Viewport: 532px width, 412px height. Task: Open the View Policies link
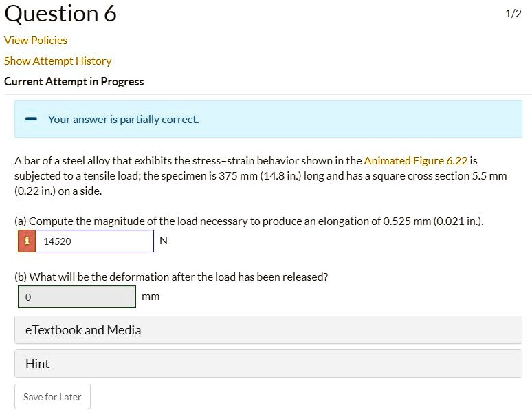36,40
